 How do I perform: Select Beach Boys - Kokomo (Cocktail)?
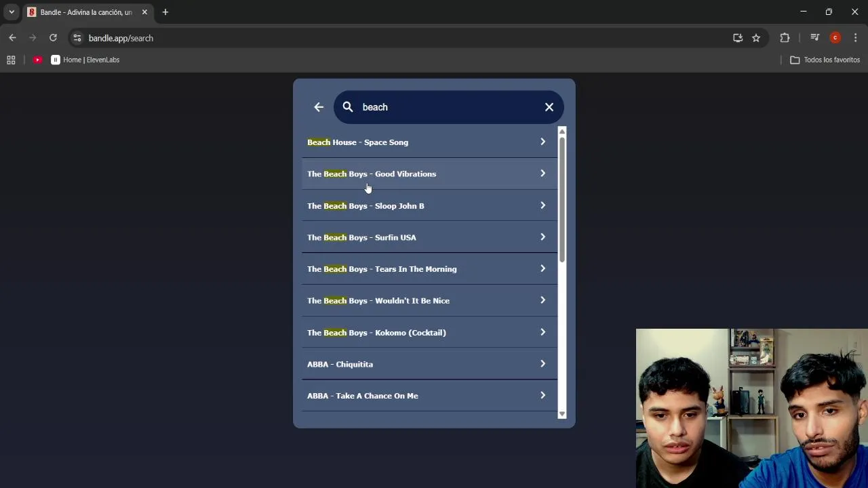click(x=429, y=332)
